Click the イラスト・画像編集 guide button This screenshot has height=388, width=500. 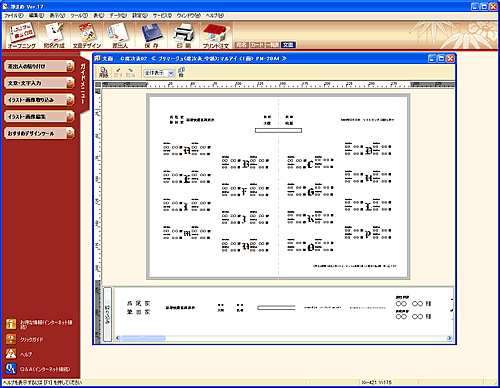point(39,116)
